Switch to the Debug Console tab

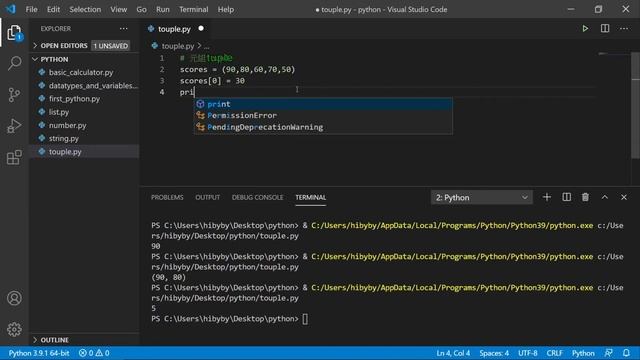257,198
